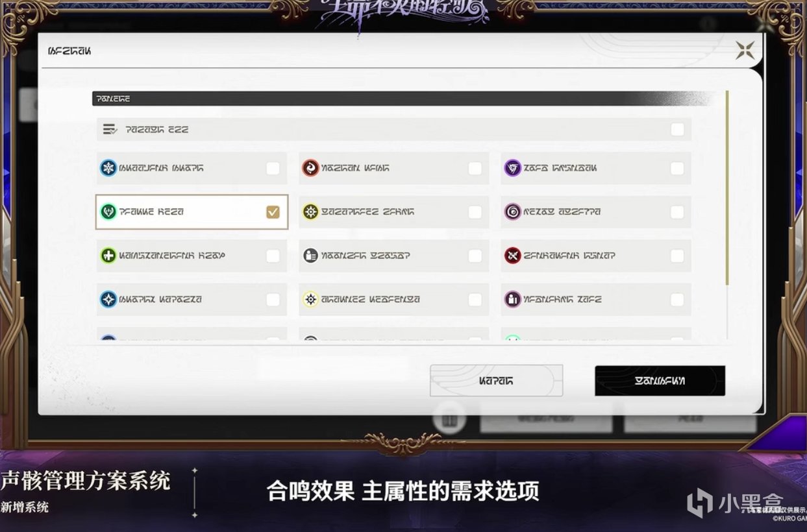Tick the checkbox beside the blue four-point star set
Viewport: 807px width, 532px height.
273,299
